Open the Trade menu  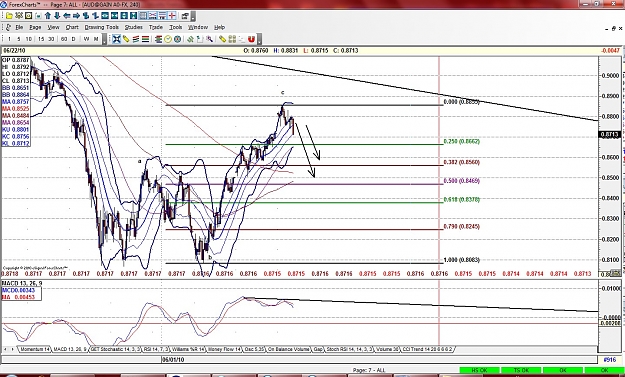coord(156,27)
